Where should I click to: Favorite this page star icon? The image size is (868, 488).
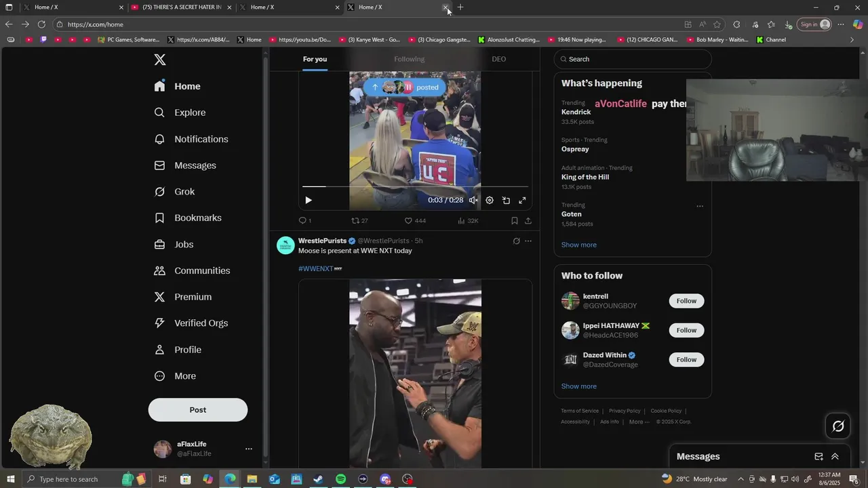(x=717, y=24)
